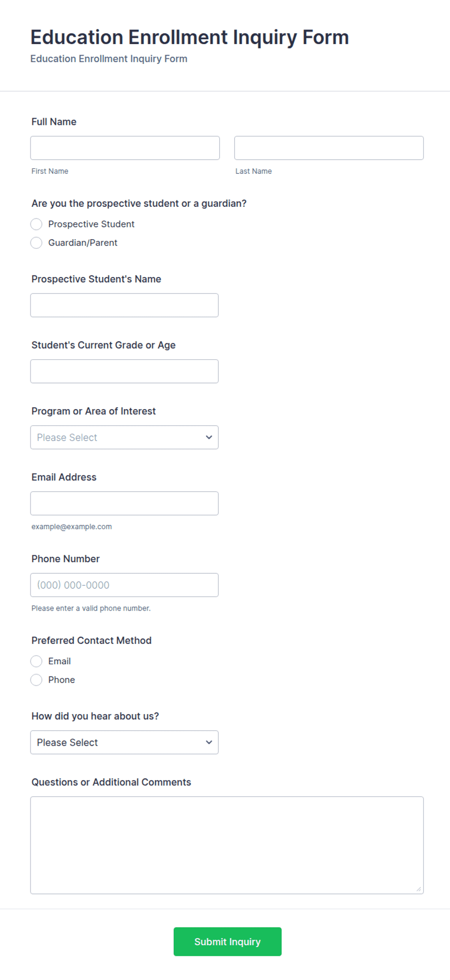Image resolution: width=450 pixels, height=980 pixels.
Task: Click the First Name input field
Action: tap(125, 148)
